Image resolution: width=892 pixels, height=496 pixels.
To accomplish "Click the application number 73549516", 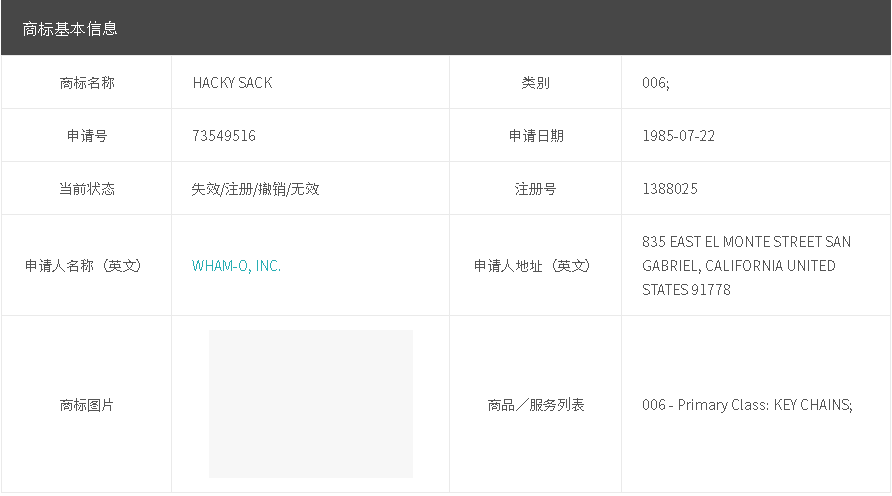I will click(224, 136).
